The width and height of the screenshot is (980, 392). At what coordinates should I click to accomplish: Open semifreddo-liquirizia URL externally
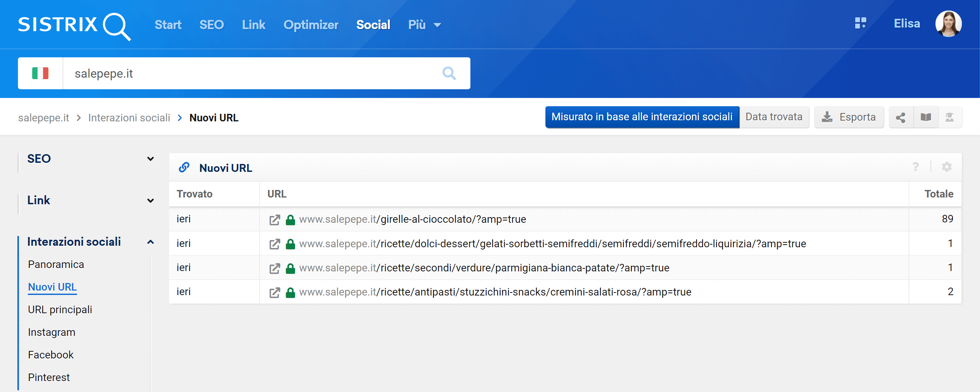(x=274, y=244)
